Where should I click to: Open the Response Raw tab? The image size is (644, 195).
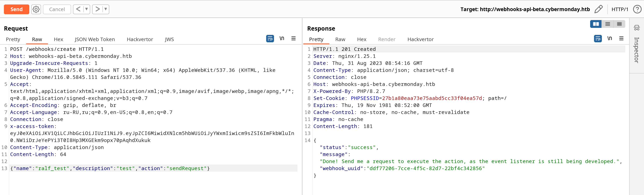click(340, 39)
